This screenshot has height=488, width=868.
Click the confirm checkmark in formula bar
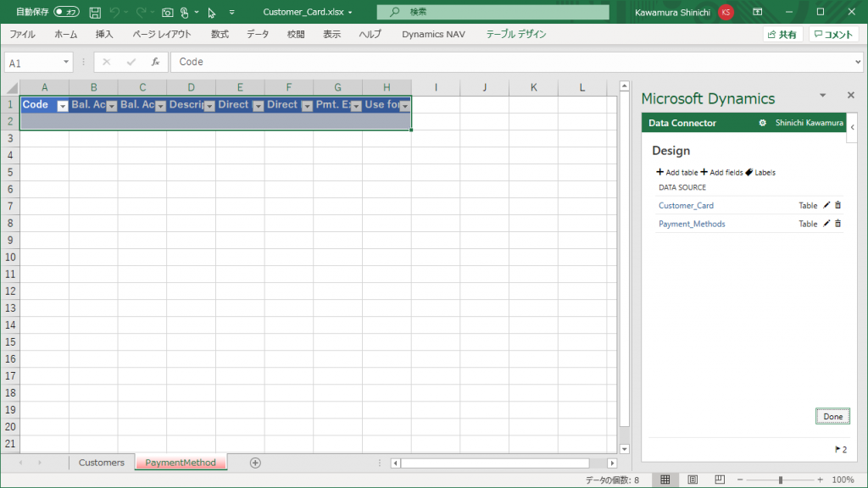(131, 62)
